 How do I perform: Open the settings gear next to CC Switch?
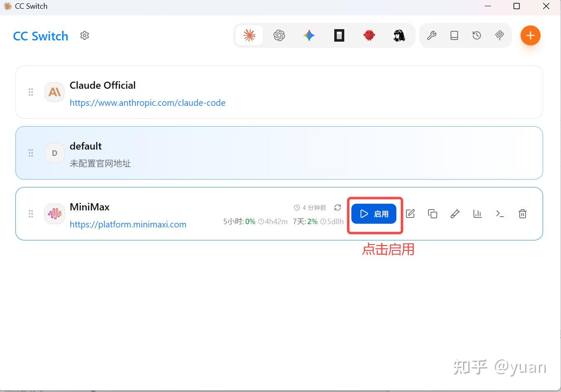pyautogui.click(x=85, y=35)
